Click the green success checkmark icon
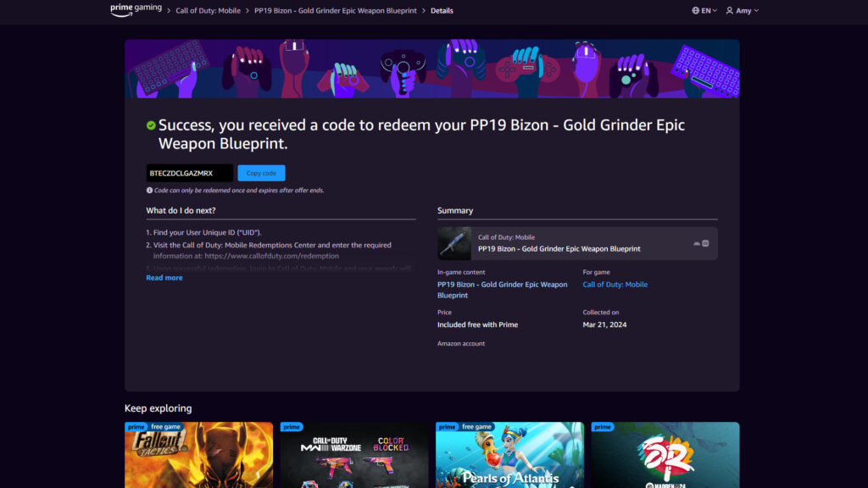 coord(151,125)
